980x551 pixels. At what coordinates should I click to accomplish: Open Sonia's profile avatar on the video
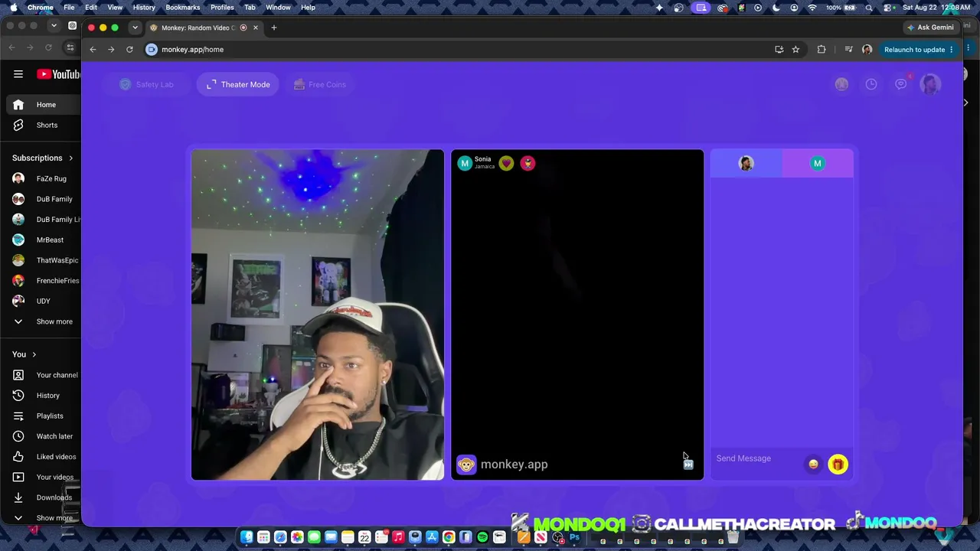pyautogui.click(x=465, y=163)
